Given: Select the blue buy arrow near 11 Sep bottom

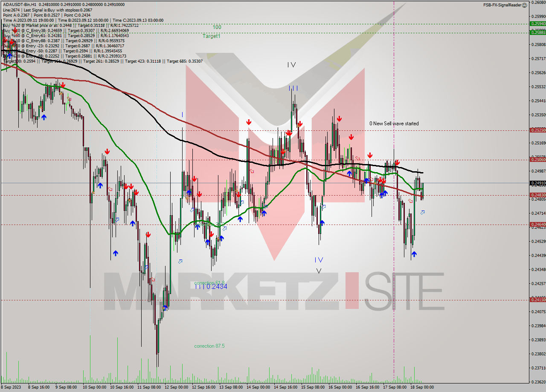Looking at the screenshot, I should [165, 308].
